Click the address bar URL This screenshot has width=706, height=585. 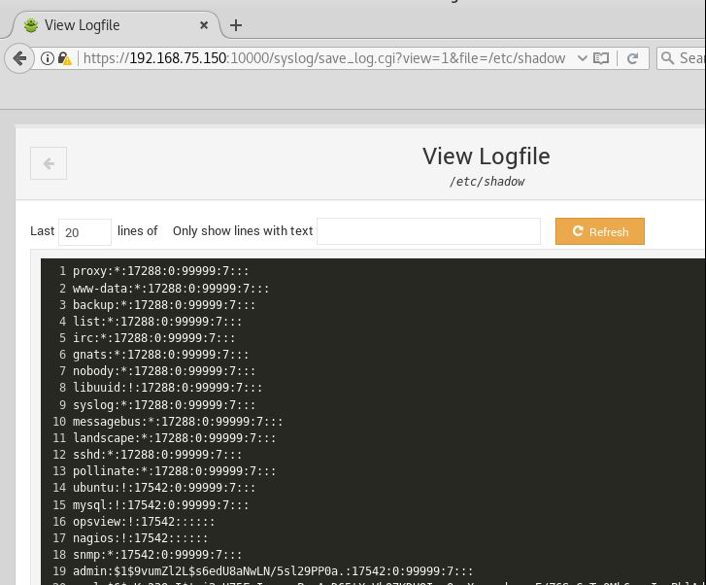pyautogui.click(x=324, y=58)
